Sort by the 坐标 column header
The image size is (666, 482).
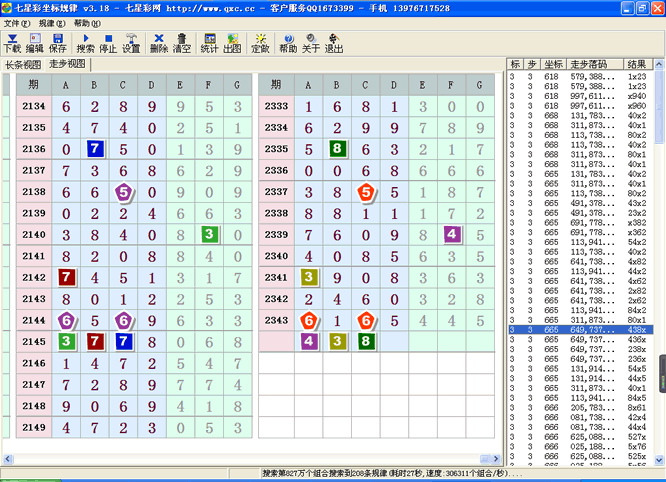[x=553, y=64]
